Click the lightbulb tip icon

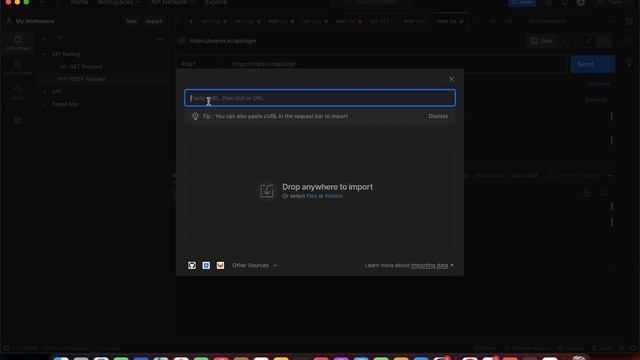tap(195, 116)
